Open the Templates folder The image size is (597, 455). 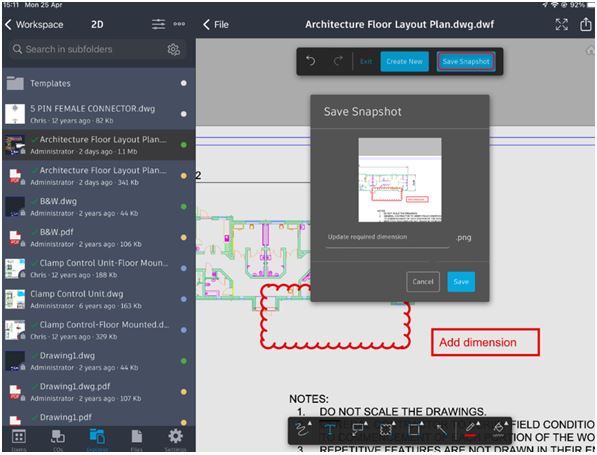pos(99,83)
